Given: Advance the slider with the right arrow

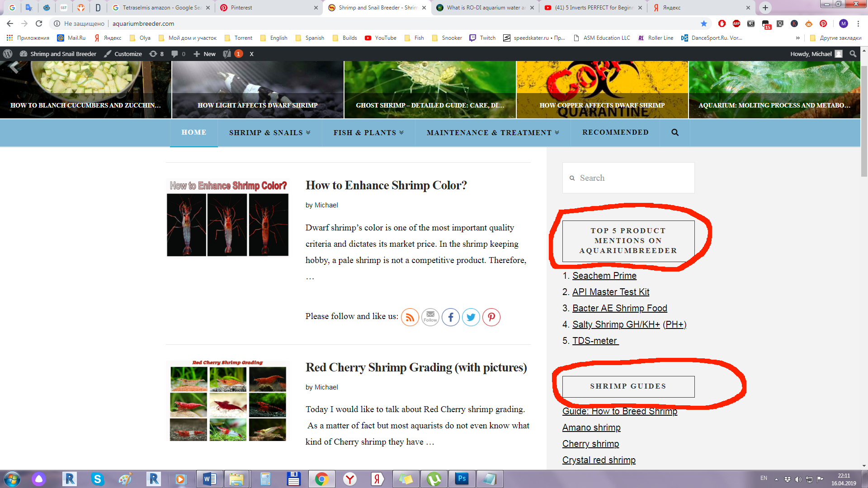Looking at the screenshot, I should tap(845, 67).
